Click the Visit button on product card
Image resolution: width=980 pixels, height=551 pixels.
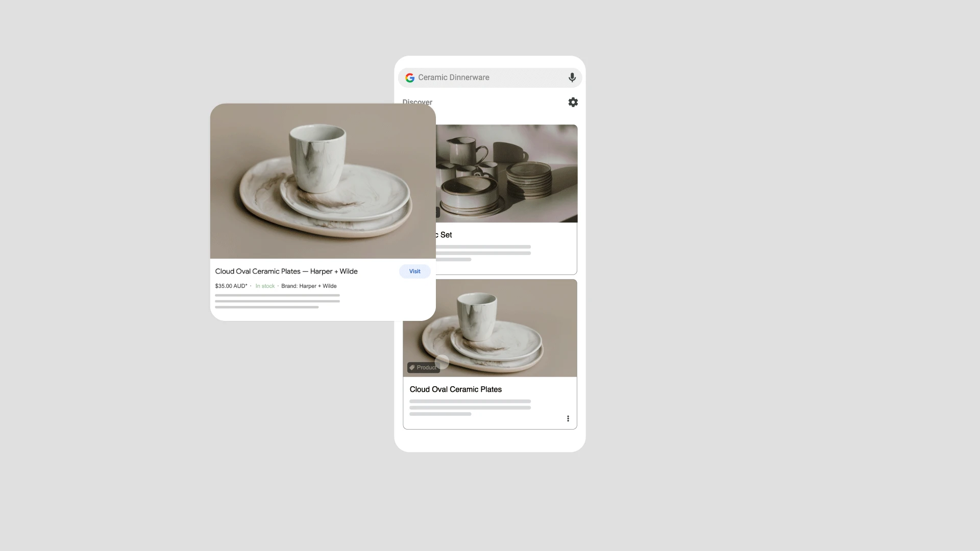414,271
